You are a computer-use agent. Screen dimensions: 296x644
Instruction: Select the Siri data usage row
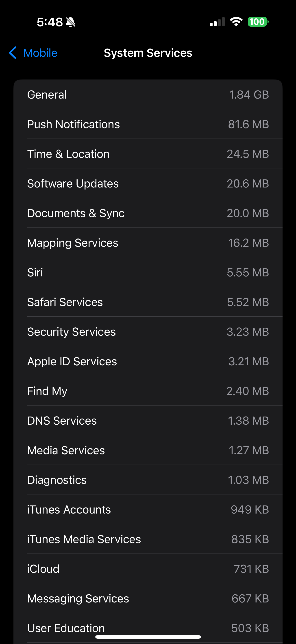click(x=148, y=273)
